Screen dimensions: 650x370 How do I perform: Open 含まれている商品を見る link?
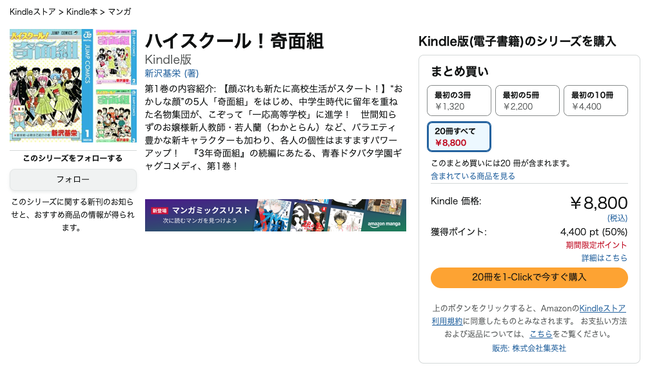[x=473, y=176]
